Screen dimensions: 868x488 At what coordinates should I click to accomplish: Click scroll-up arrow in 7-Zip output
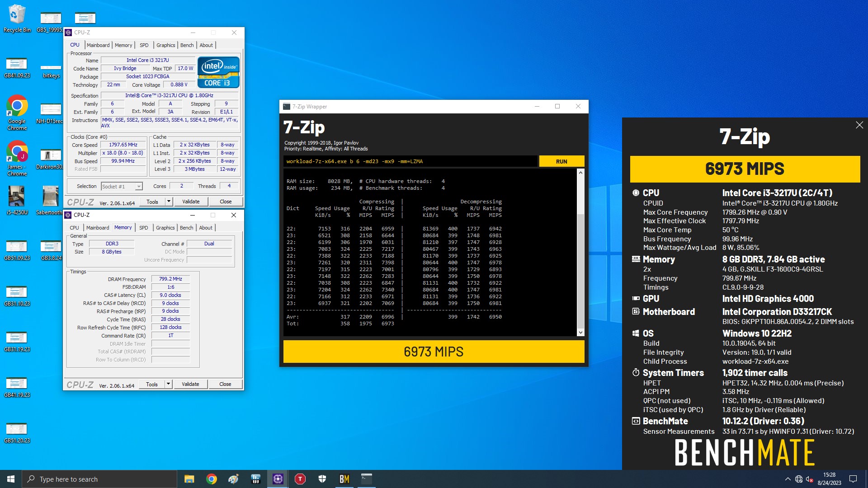coord(580,173)
